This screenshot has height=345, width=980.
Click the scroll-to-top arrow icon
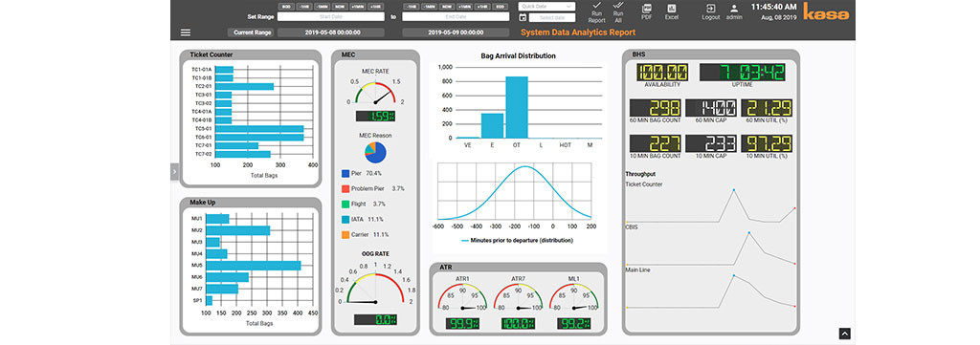(844, 334)
